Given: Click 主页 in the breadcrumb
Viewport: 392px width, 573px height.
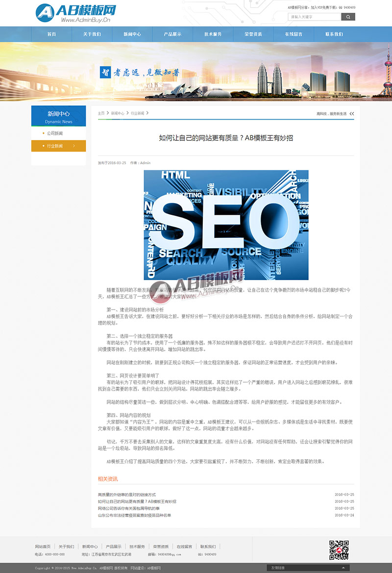Looking at the screenshot, I should pos(101,113).
